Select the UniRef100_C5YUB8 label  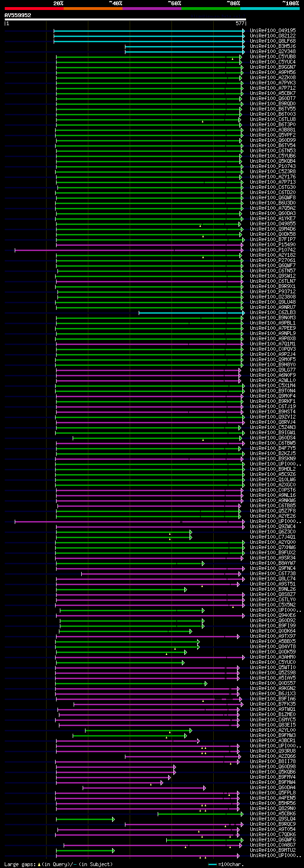click(x=273, y=57)
